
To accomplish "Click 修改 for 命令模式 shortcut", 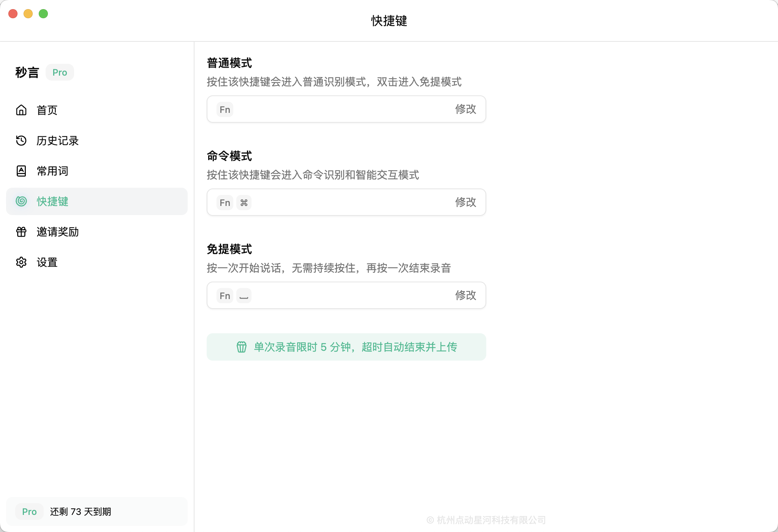I will click(466, 202).
